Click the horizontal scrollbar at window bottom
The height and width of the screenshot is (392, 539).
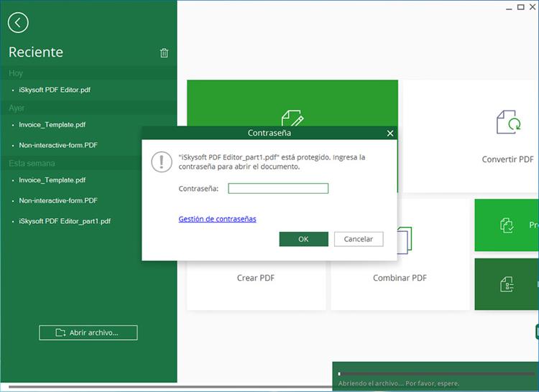[x=170, y=387]
